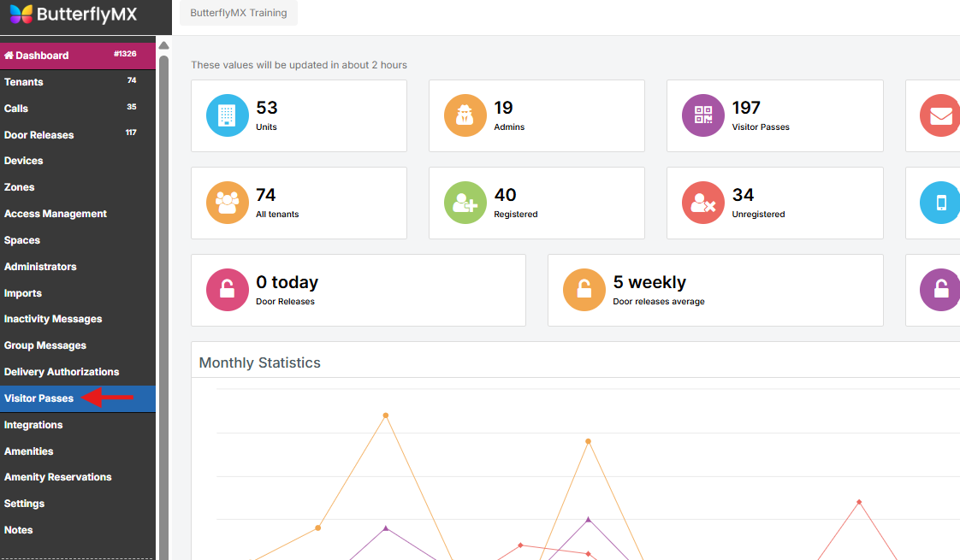Click the orange Admins spy icon
The height and width of the screenshot is (560, 960).
[x=465, y=115]
